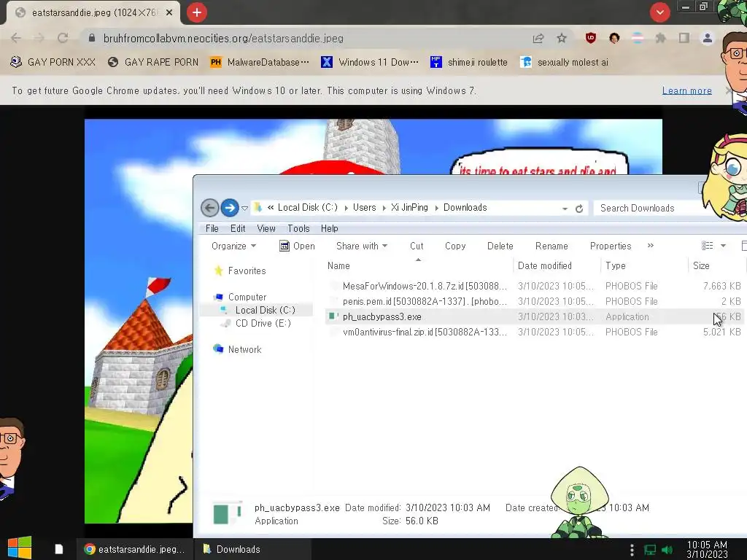Open the Help menu in Explorer
The image size is (747, 560).
pyautogui.click(x=329, y=228)
